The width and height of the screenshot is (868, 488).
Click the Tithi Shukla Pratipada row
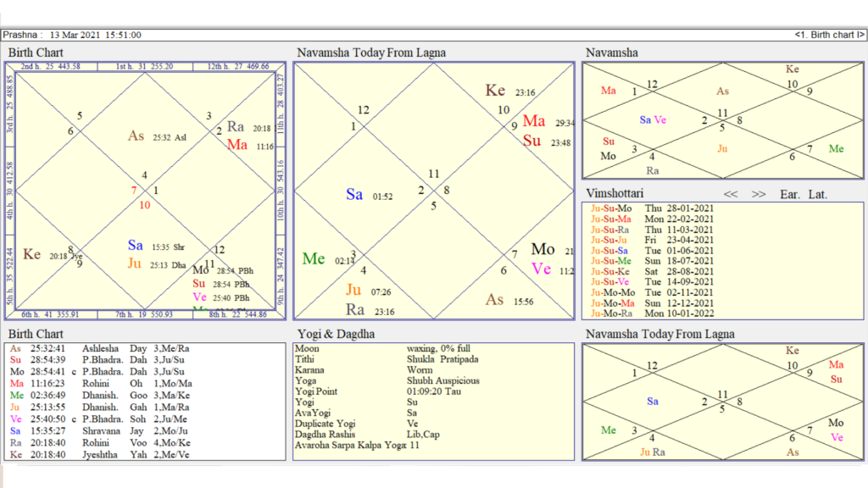click(x=387, y=359)
